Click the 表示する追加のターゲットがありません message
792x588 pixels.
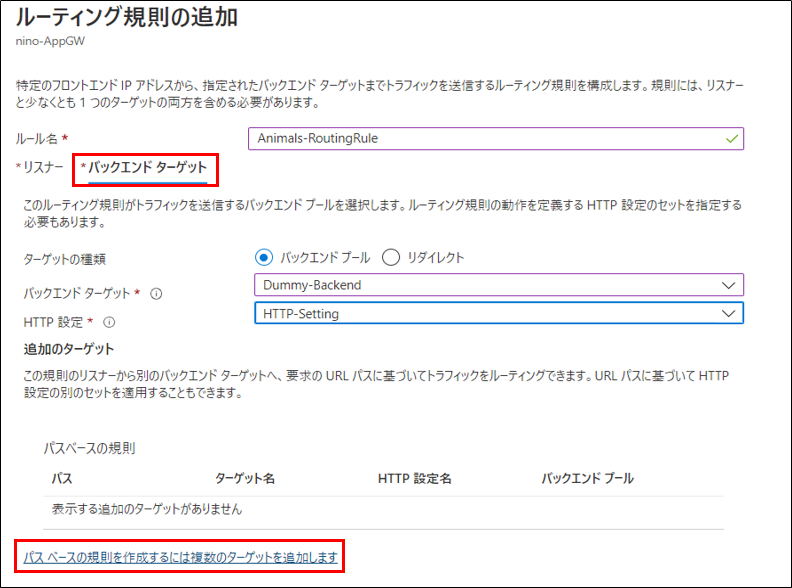(147, 509)
